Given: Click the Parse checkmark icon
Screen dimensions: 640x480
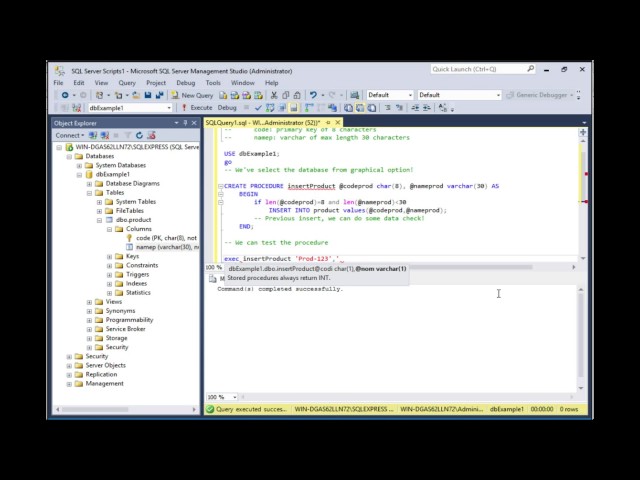Looking at the screenshot, I should pos(258,108).
